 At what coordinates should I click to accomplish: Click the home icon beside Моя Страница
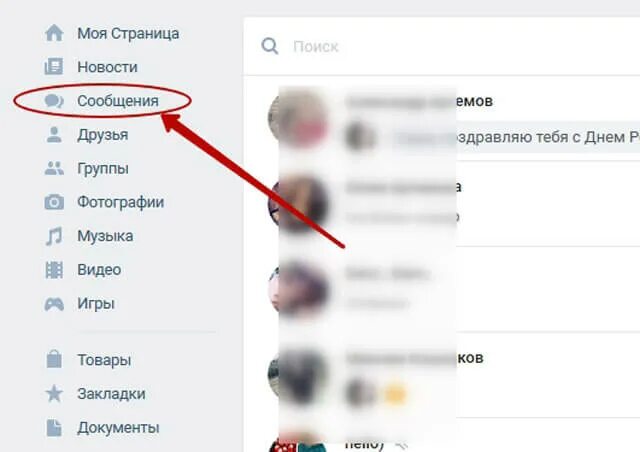pos(54,33)
